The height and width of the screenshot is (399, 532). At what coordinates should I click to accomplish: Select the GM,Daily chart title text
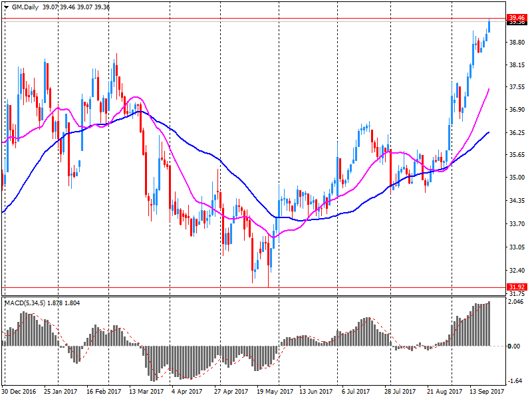pos(25,7)
